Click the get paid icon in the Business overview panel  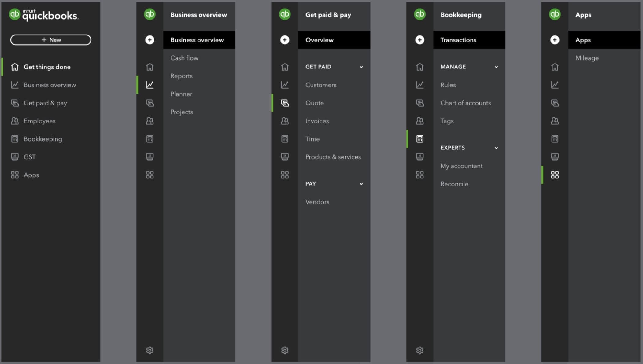point(150,103)
